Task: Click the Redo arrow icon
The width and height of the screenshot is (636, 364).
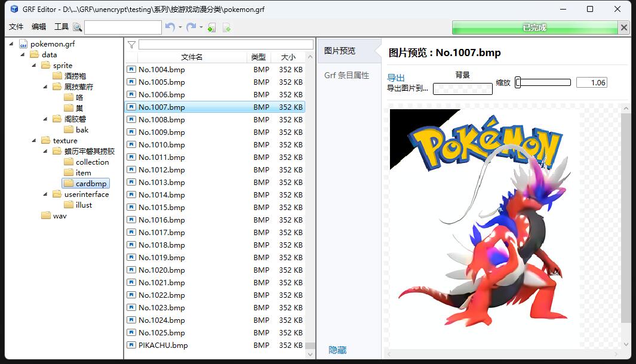Action: (x=191, y=27)
